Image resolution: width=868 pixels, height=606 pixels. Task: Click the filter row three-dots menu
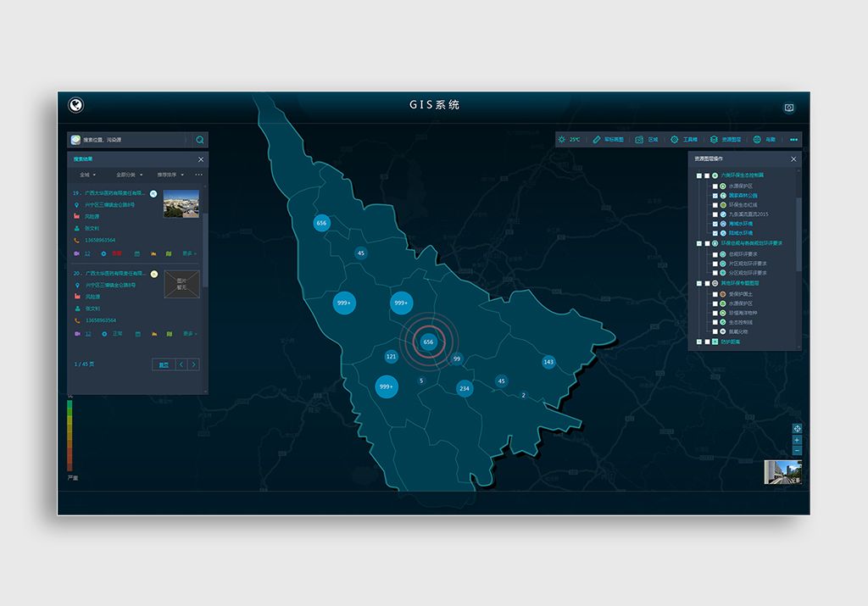(198, 175)
